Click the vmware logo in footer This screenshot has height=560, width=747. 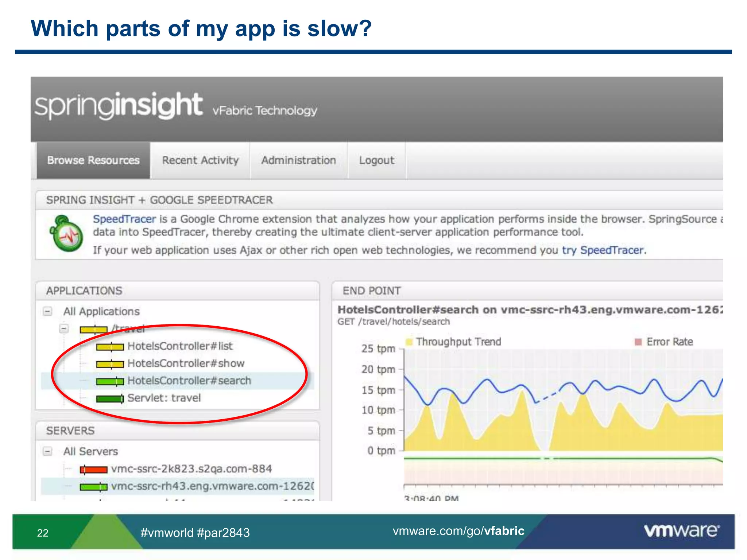[682, 530]
